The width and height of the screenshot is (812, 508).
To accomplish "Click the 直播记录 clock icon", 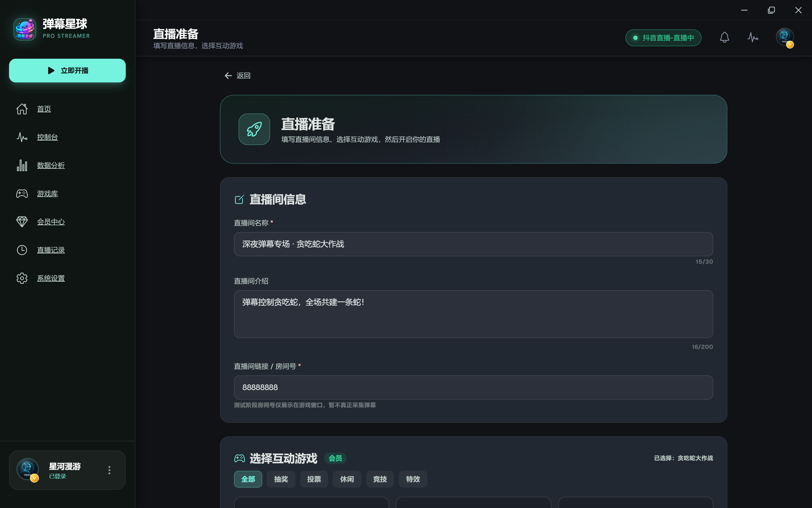I will point(22,250).
